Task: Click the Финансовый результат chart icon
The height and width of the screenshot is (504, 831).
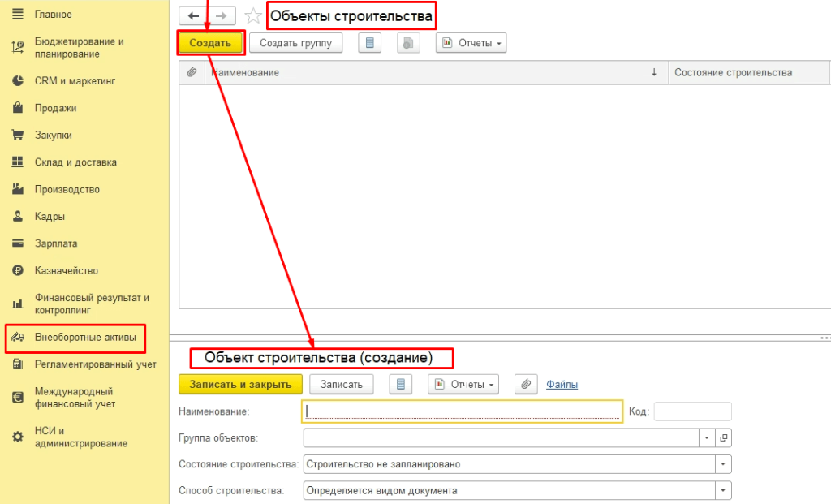Action: pos(18,304)
